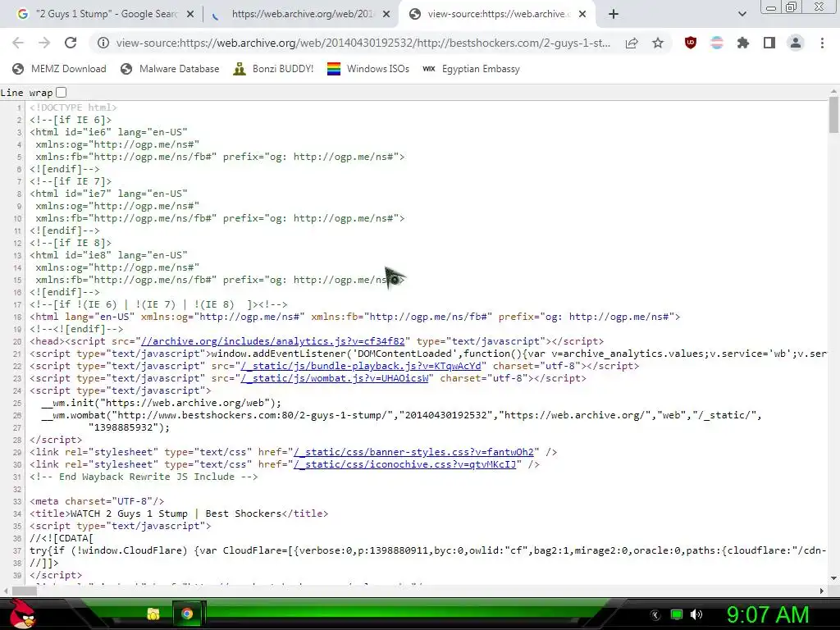Click the Angry Birds start button

(x=22, y=614)
